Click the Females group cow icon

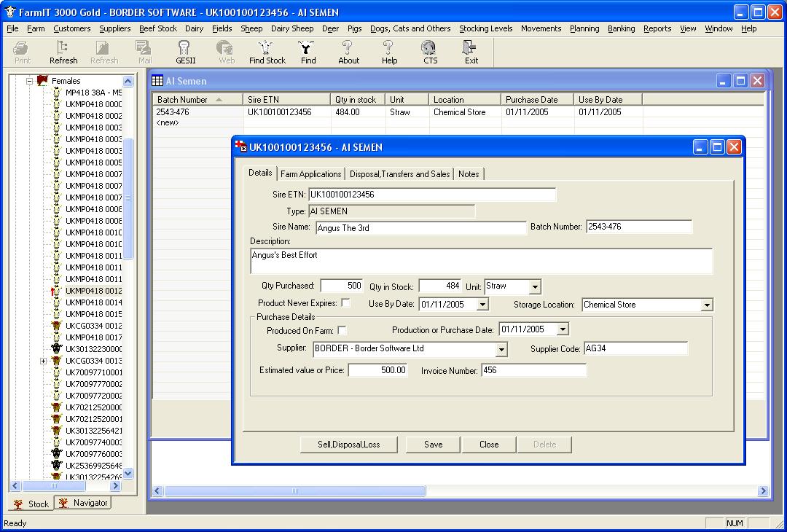pos(42,81)
